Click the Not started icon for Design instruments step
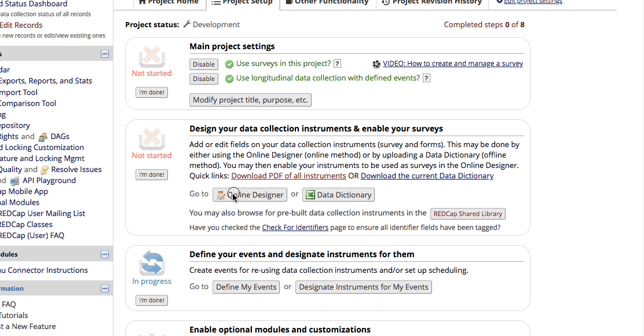This screenshot has width=644, height=336. [152, 138]
